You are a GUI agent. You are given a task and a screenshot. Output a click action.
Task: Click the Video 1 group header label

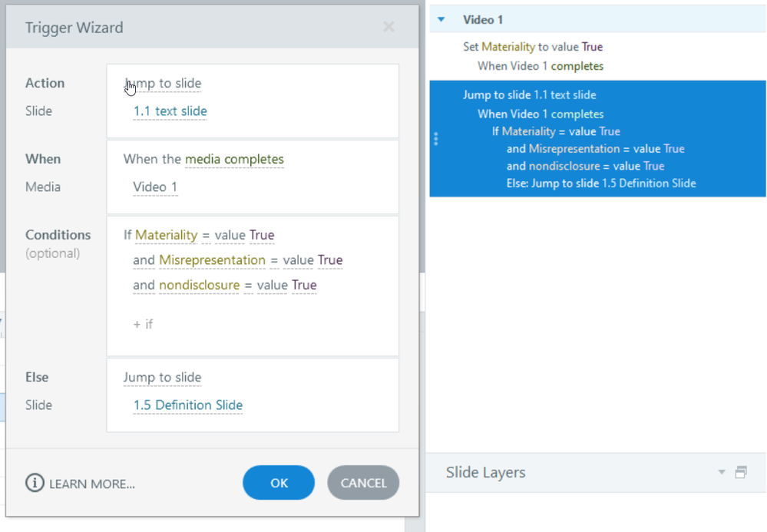click(x=483, y=19)
